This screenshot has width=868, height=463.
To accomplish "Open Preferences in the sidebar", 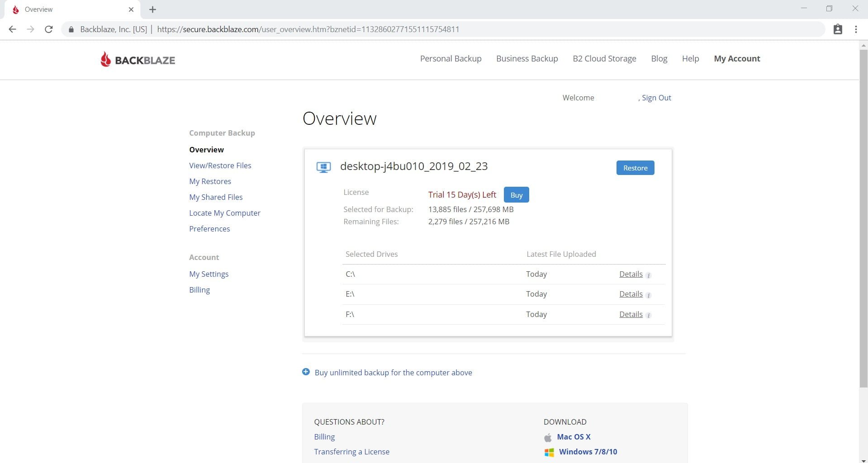I will point(209,229).
